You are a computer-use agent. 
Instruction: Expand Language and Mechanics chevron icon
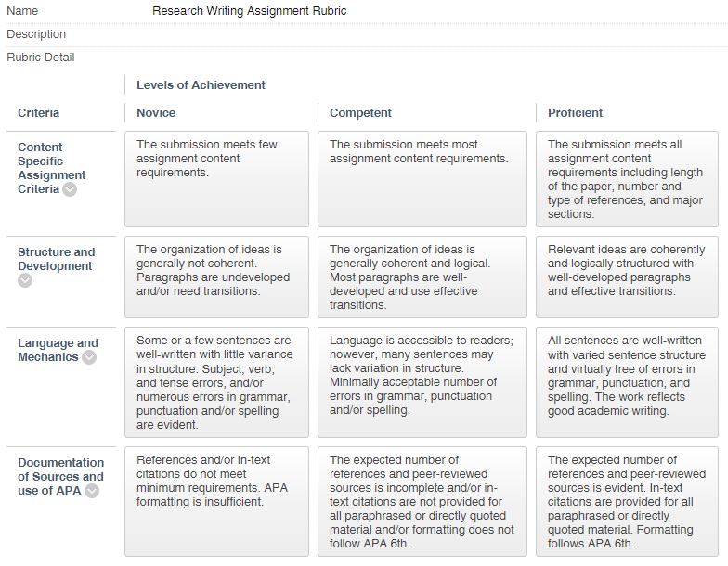pyautogui.click(x=89, y=357)
